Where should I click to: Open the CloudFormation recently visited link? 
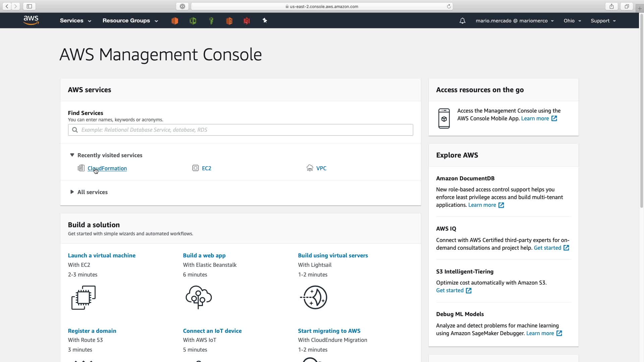(107, 168)
